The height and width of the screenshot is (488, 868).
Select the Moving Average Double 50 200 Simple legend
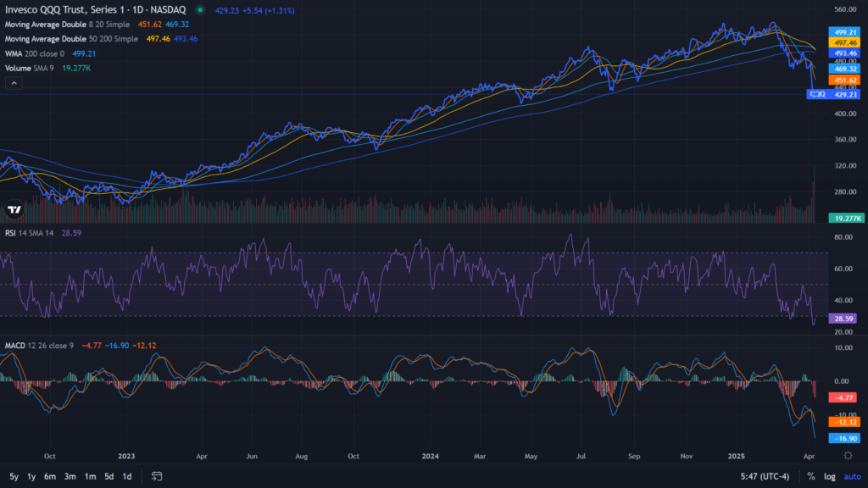click(x=71, y=39)
